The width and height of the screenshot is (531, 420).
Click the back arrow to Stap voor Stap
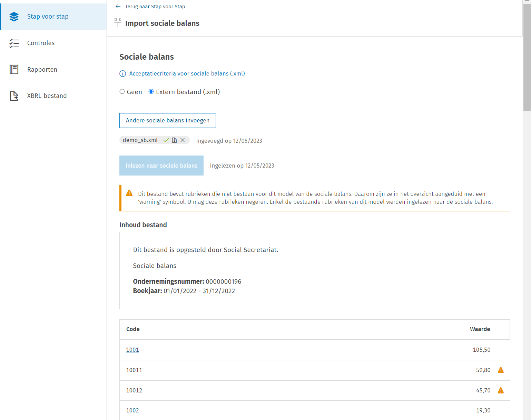click(118, 7)
